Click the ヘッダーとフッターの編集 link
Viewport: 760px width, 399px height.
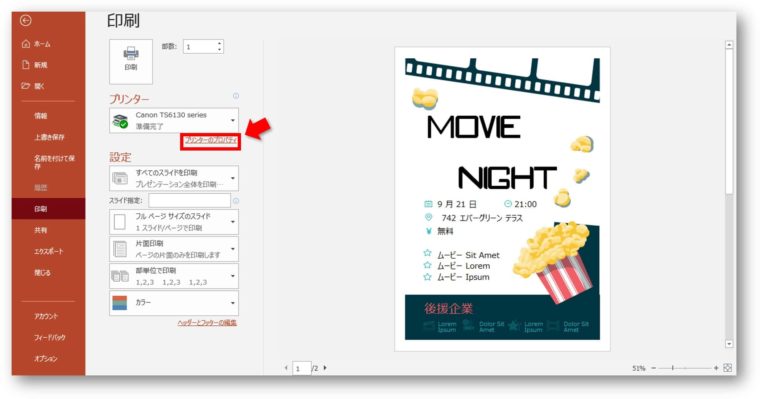tap(207, 323)
